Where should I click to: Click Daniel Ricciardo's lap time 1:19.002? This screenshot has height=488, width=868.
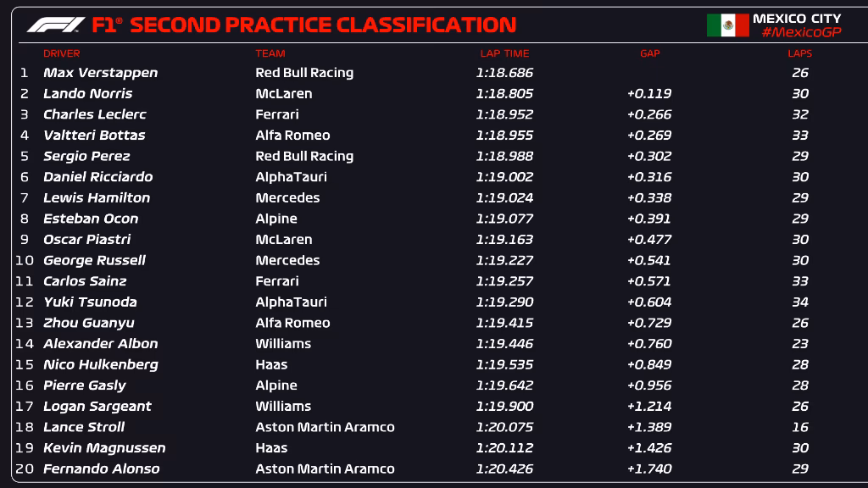click(504, 177)
